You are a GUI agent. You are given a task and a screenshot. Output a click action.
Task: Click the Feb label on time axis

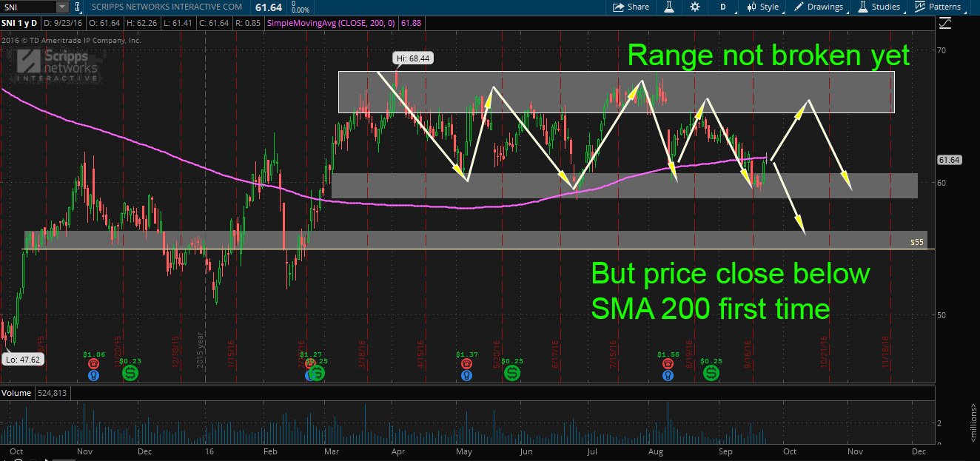point(269,451)
